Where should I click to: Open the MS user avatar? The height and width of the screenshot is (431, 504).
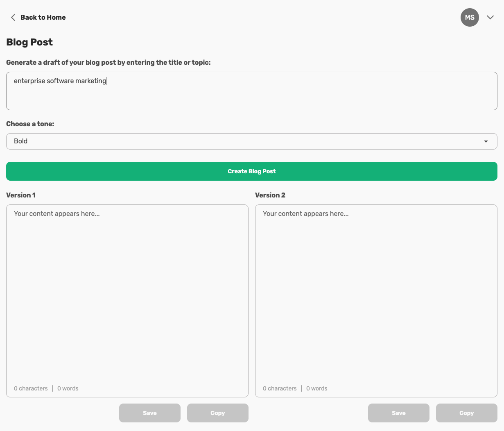point(470,17)
